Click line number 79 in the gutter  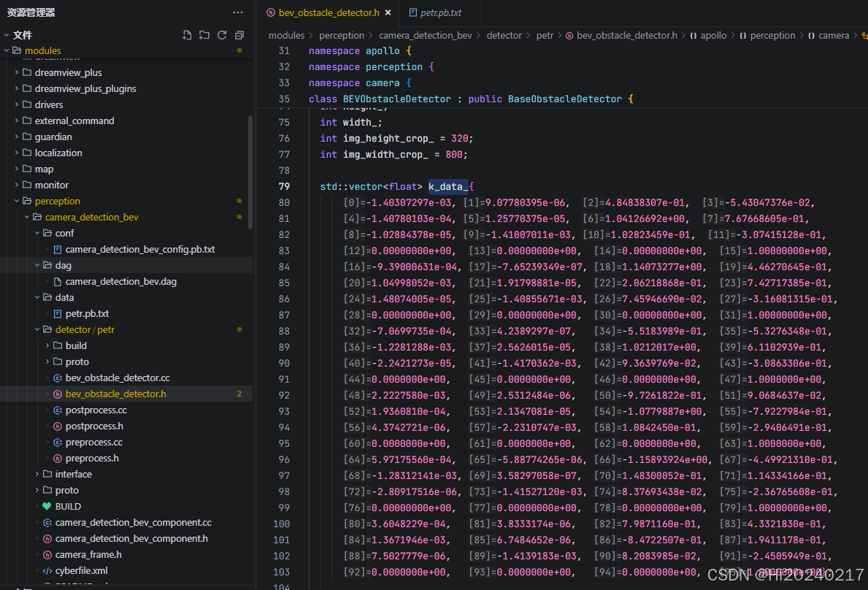284,186
